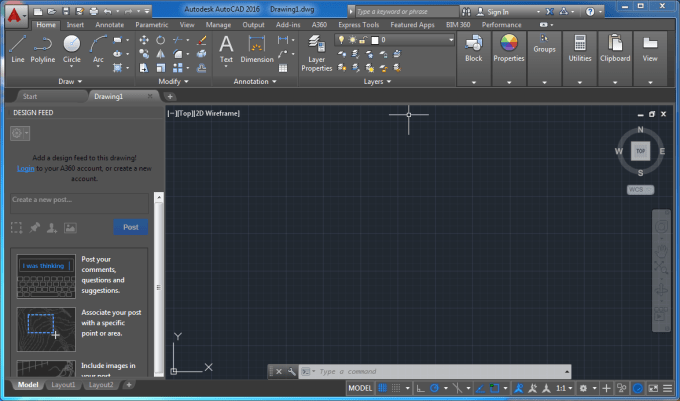Add new drawing tab with plus
Viewport: 680px width, 401px height.
point(170,96)
